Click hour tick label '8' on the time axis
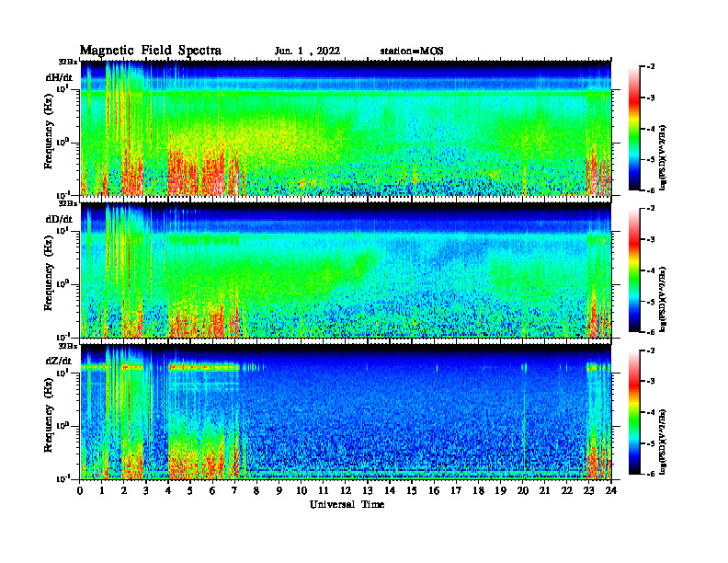Viewport: 728px width, 563px height. [257, 490]
